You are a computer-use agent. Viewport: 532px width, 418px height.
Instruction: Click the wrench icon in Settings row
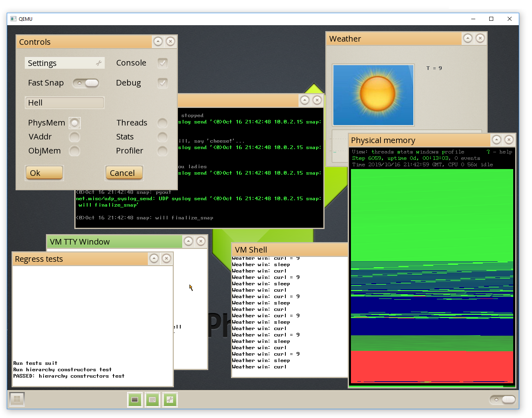click(99, 63)
